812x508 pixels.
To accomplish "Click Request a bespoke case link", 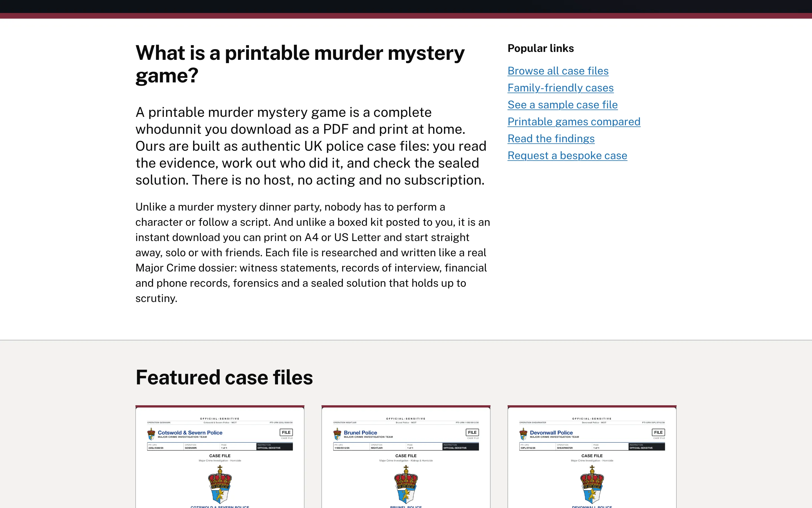I will [x=567, y=156].
